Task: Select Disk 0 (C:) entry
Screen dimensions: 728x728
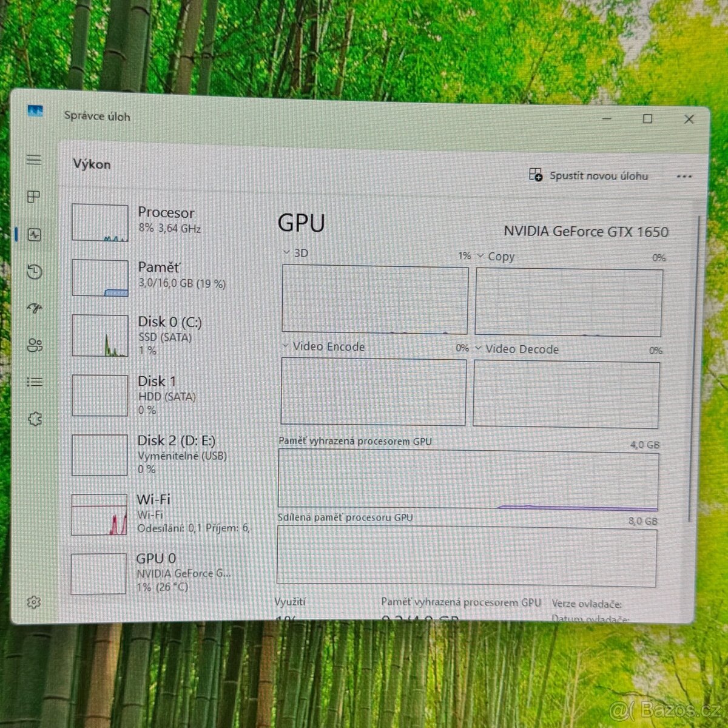Action: (161, 335)
